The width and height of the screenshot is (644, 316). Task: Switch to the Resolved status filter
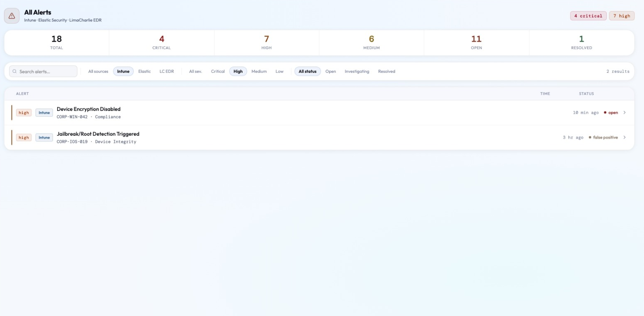tap(387, 71)
